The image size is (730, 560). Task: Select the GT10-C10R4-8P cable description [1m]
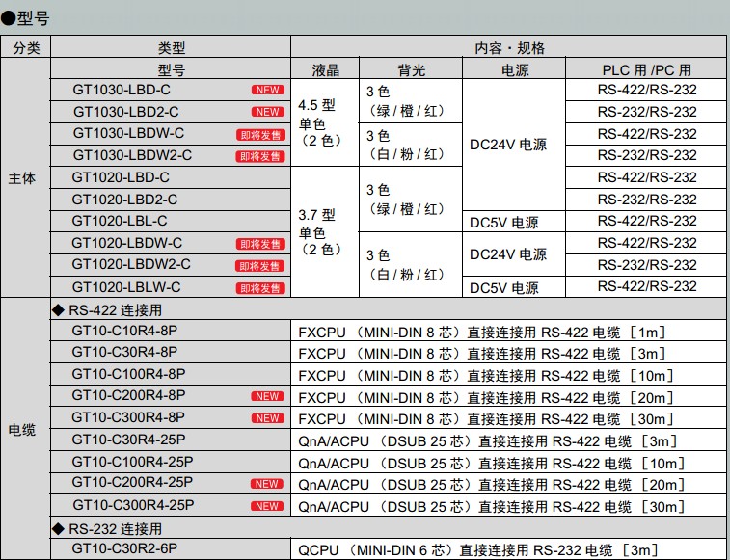pyautogui.click(x=482, y=332)
